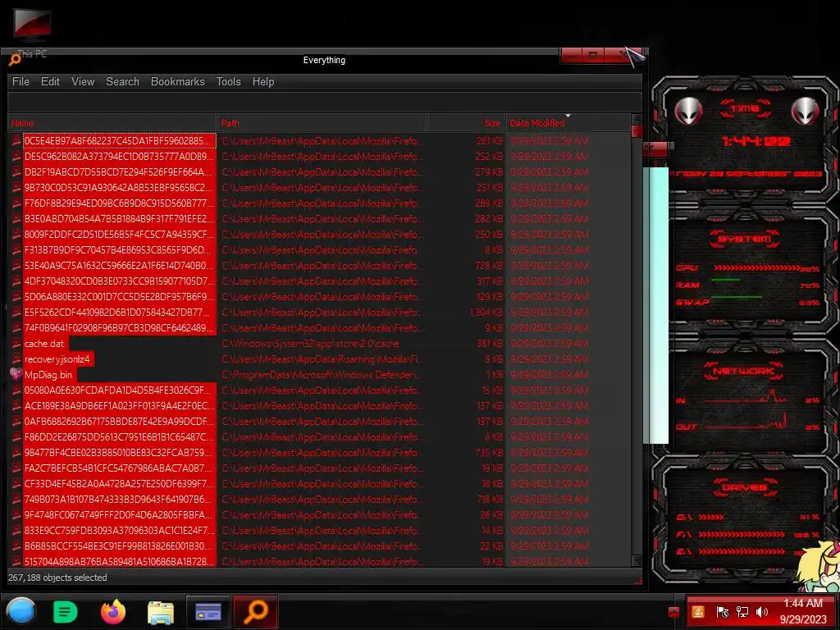The image size is (840, 630).
Task: Select file DB2F19ABCD7D55BCD7E294F526F9EF664A
Action: click(118, 172)
